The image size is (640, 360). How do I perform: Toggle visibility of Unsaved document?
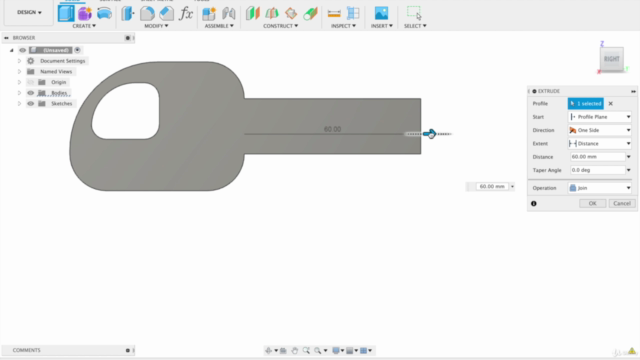[22, 50]
